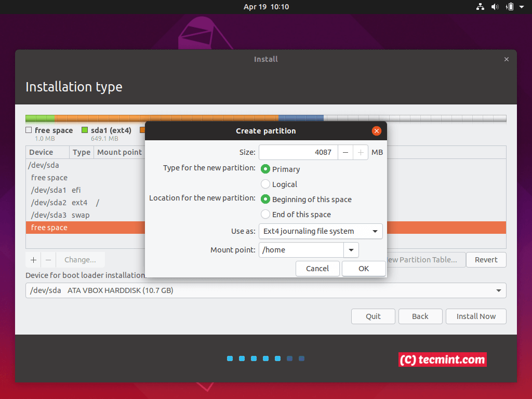This screenshot has width=532, height=399.
Task: Click the free space legend swatch
Action: point(29,130)
